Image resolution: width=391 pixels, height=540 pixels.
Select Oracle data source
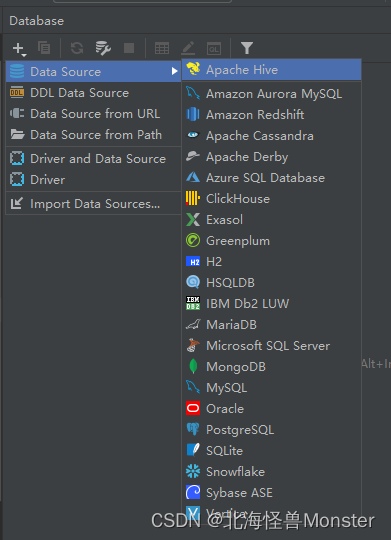click(271, 409)
